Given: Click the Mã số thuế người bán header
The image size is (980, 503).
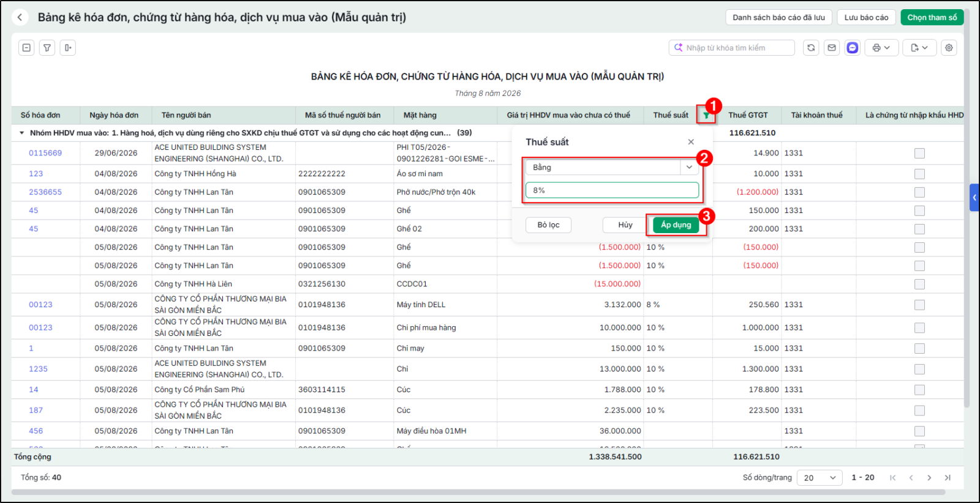Looking at the screenshot, I should [343, 115].
